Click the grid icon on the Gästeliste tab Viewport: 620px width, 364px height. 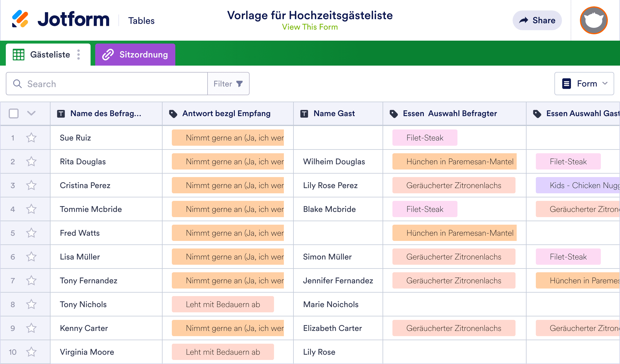(x=19, y=55)
